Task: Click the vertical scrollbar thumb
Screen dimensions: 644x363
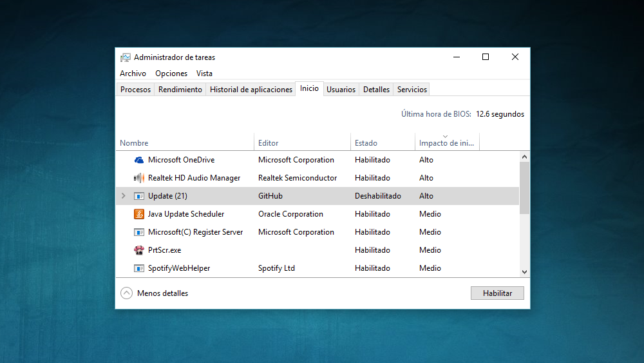Action: [524, 188]
